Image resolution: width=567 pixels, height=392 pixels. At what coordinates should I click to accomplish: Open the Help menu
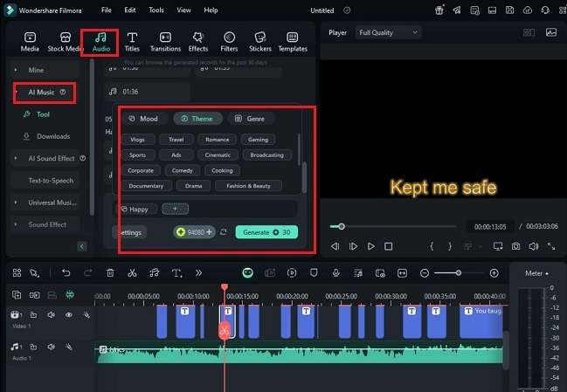pos(211,10)
